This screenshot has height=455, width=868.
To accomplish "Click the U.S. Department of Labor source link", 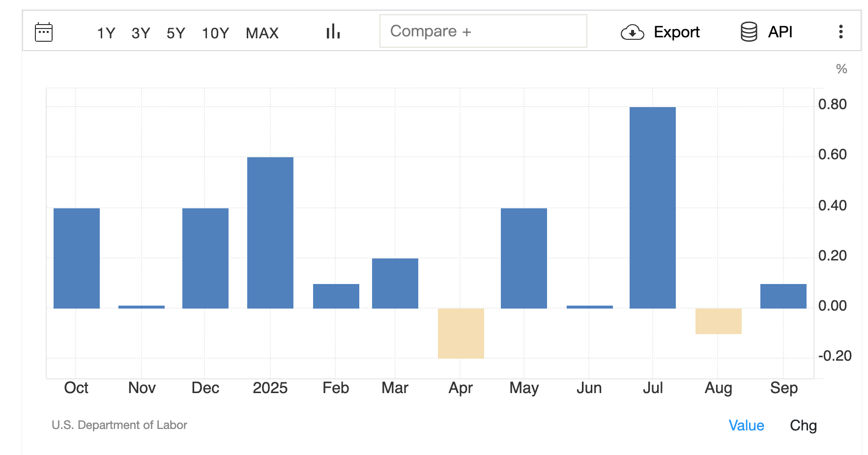I will (119, 425).
